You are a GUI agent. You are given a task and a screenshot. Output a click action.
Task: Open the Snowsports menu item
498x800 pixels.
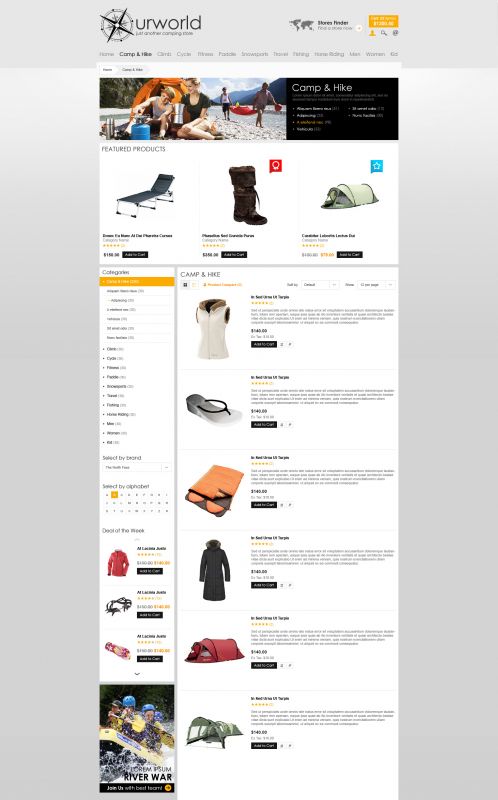click(x=255, y=54)
